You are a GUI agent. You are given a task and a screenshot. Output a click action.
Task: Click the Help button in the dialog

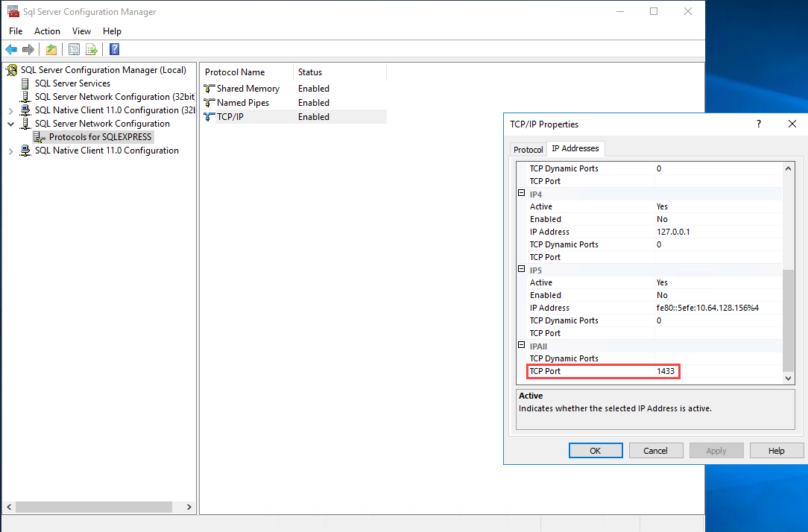coord(777,451)
